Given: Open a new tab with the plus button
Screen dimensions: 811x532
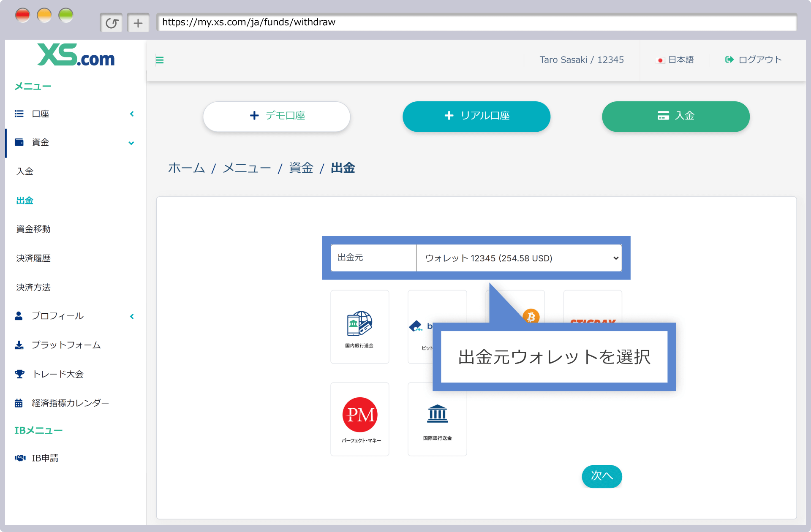Looking at the screenshot, I should click(x=138, y=23).
